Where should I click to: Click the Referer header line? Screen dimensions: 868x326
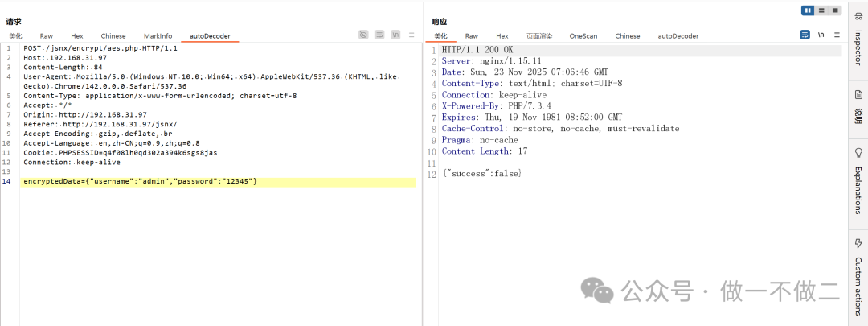(x=100, y=124)
